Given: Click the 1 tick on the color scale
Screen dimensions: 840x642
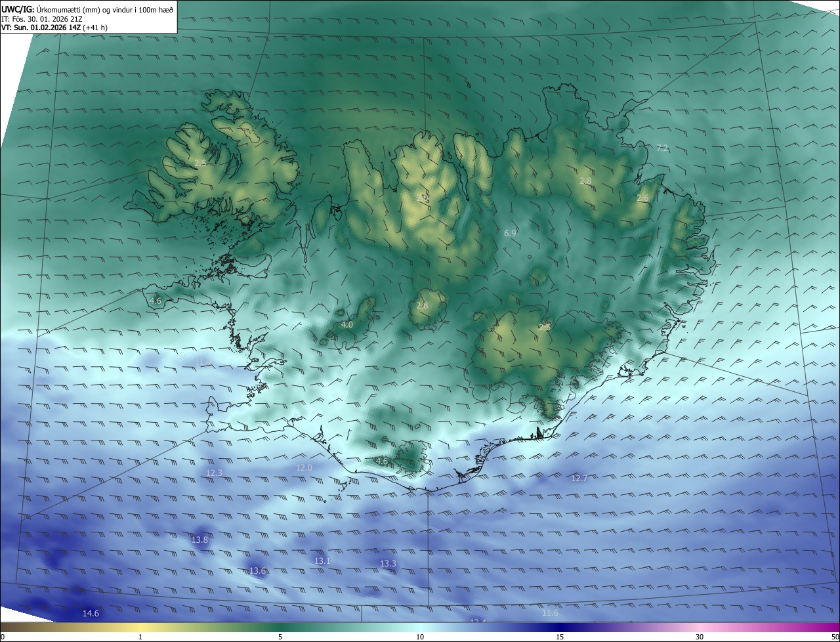Looking at the screenshot, I should point(140,637).
